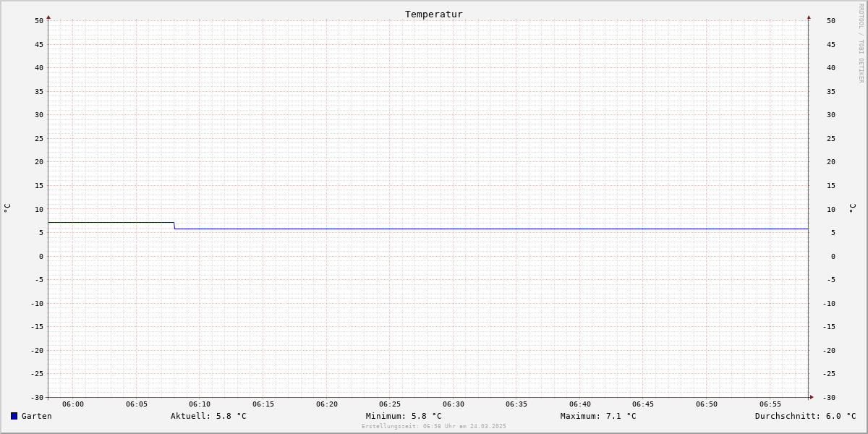Click the 06:00 time axis label

pos(73,404)
